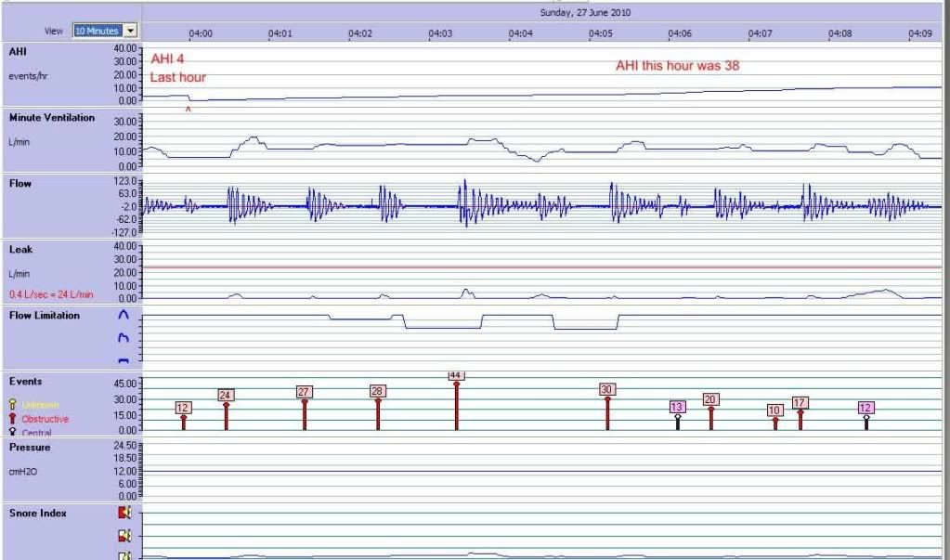Click the 123.0 value on Flow axis
The image size is (950, 560).
pos(126,181)
